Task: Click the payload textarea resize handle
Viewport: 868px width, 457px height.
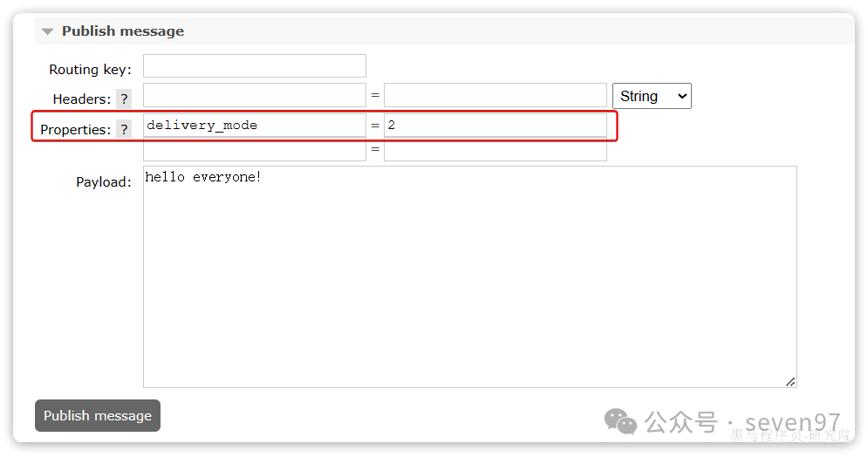Action: point(790,382)
